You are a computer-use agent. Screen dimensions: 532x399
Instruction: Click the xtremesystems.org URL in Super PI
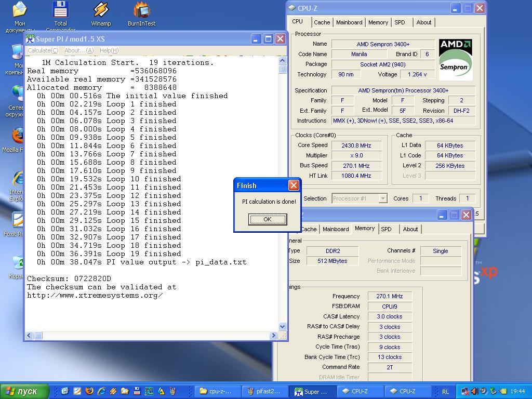click(x=95, y=296)
